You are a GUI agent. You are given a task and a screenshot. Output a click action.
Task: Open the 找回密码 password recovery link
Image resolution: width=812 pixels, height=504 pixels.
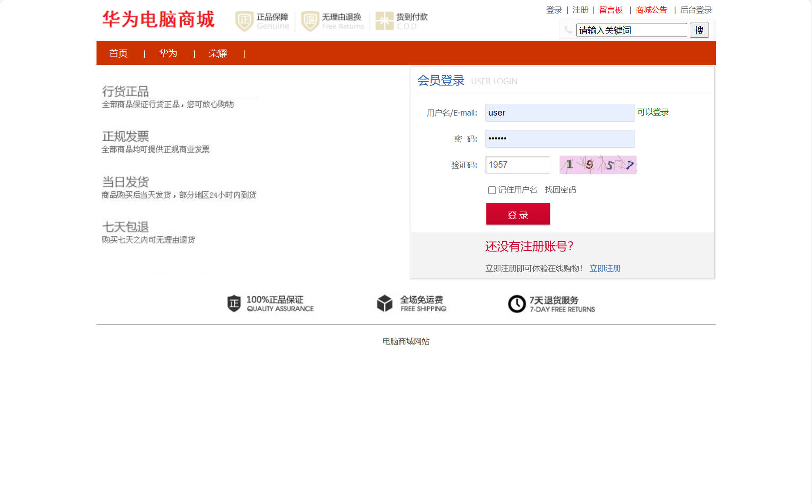(560, 190)
